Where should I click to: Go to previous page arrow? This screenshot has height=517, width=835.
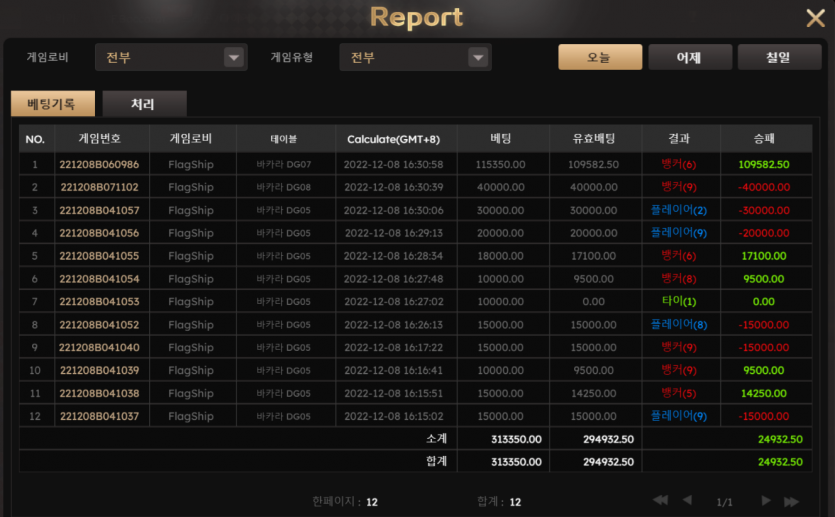tap(687, 500)
